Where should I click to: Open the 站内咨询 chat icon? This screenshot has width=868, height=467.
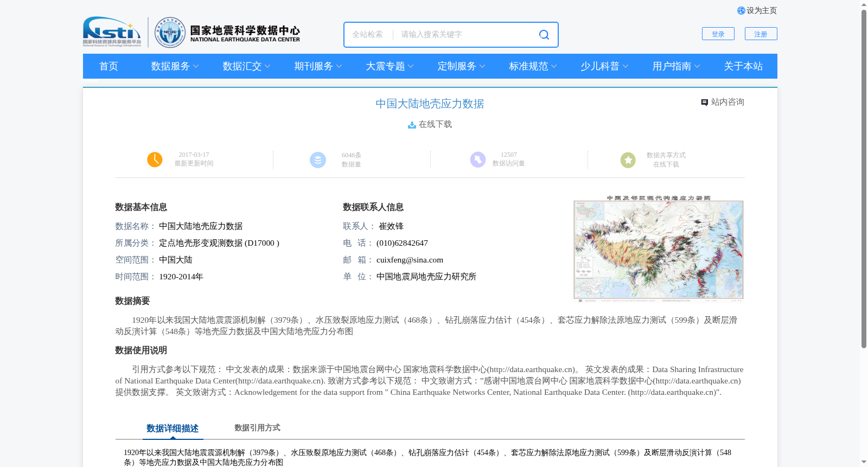point(704,103)
